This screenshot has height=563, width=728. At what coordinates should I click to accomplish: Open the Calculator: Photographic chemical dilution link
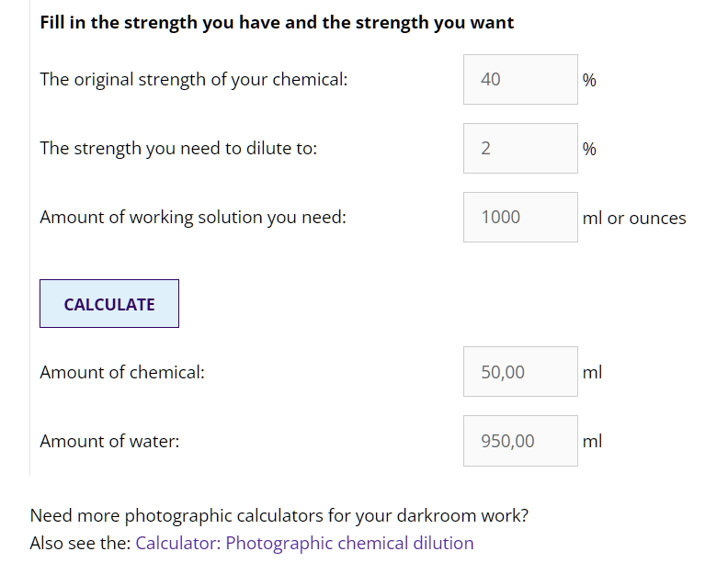click(304, 543)
